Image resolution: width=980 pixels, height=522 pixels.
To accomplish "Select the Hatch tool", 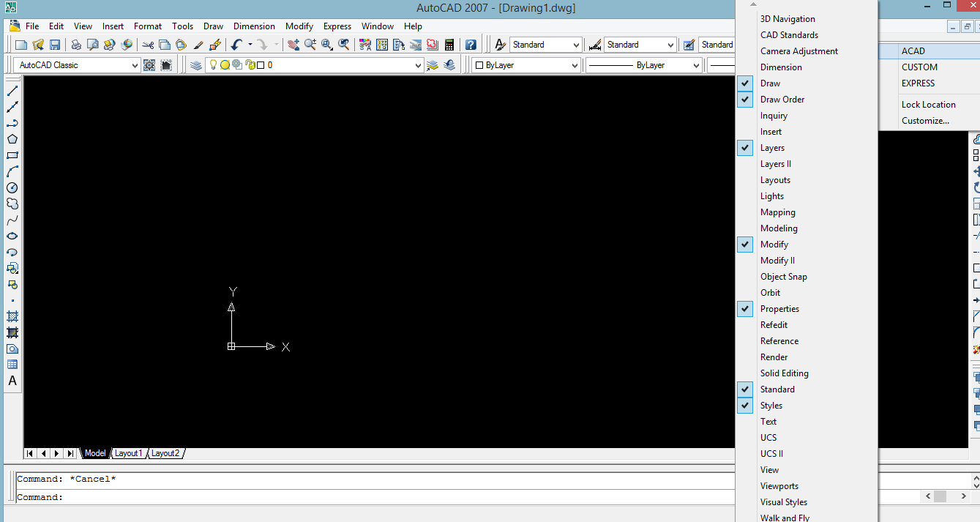I will coord(12,316).
